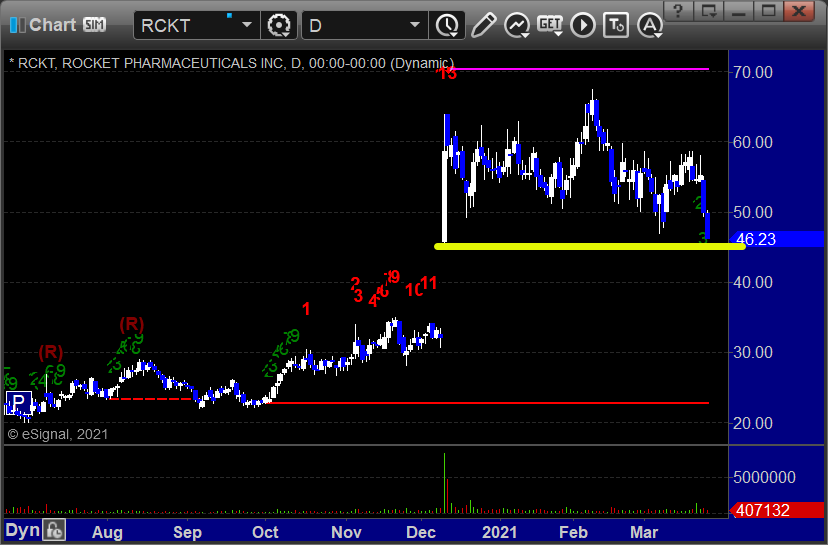The image size is (828, 545).
Task: Open the circled A alerts menu
Action: (650, 25)
